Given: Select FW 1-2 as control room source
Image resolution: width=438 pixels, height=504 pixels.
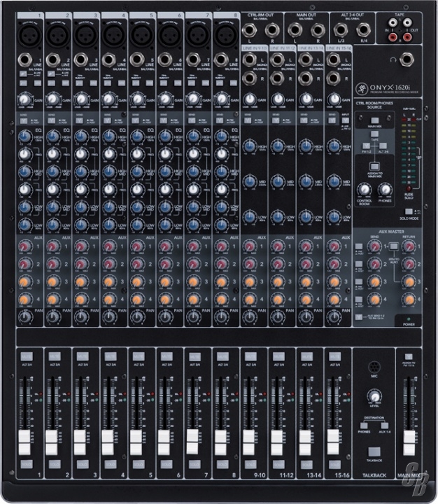Looking at the screenshot, I should (x=366, y=146).
